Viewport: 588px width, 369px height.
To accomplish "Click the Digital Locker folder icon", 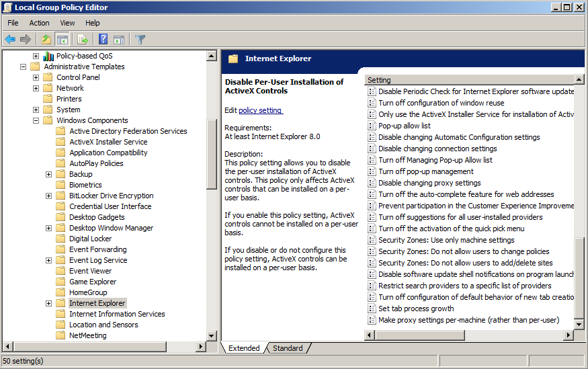I will (60, 239).
